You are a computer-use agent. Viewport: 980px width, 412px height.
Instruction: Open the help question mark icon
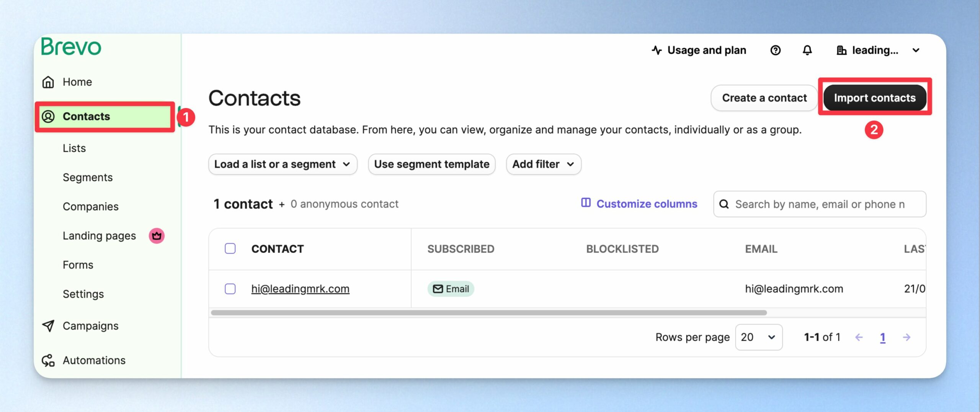775,50
